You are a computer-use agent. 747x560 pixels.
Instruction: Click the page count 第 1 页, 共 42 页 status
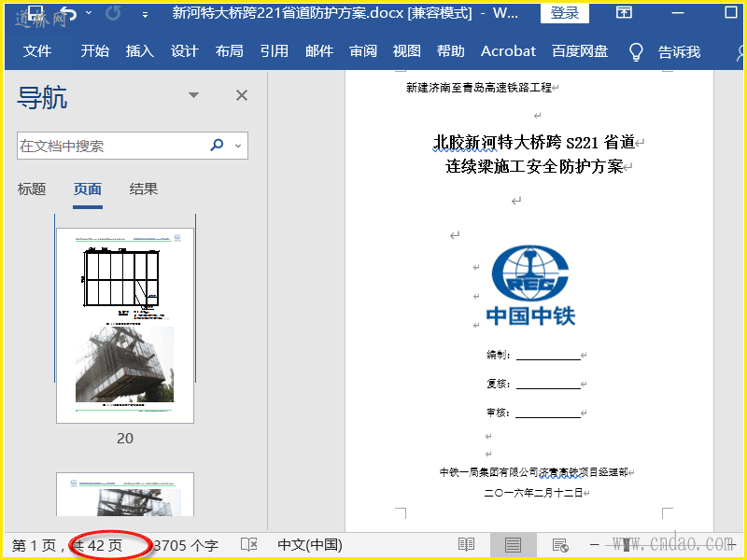67,545
